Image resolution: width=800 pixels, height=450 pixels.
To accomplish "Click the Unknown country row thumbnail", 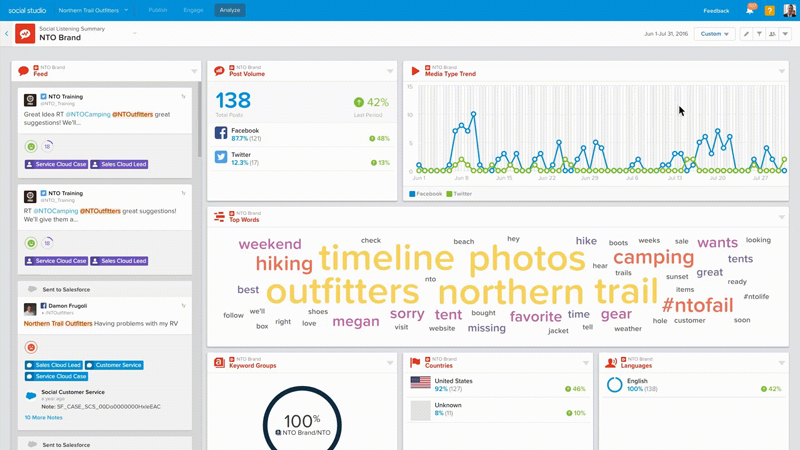I will [420, 410].
